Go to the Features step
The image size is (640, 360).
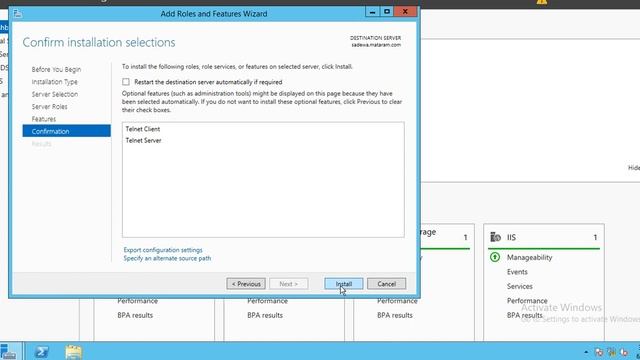[x=44, y=119]
